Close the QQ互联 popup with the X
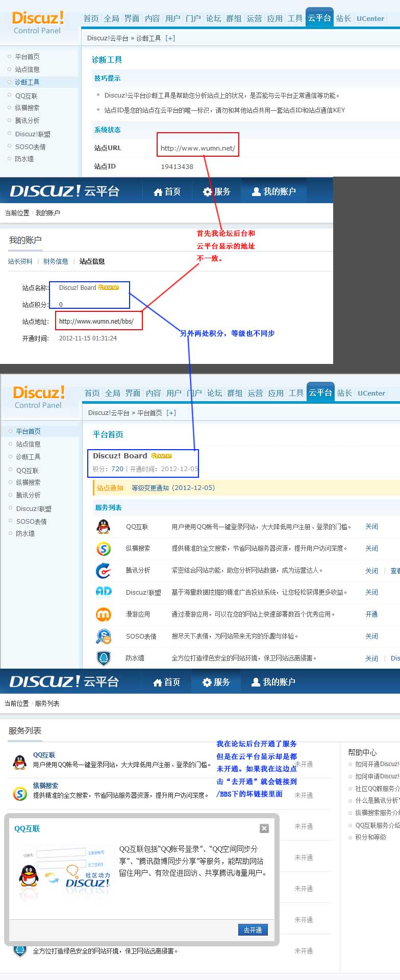Image resolution: width=400 pixels, height=980 pixels. pyautogui.click(x=264, y=828)
